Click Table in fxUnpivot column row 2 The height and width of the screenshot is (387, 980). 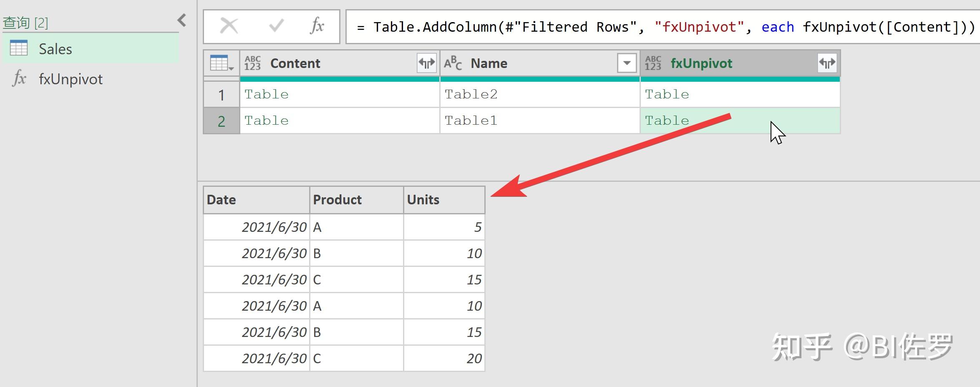tap(667, 121)
